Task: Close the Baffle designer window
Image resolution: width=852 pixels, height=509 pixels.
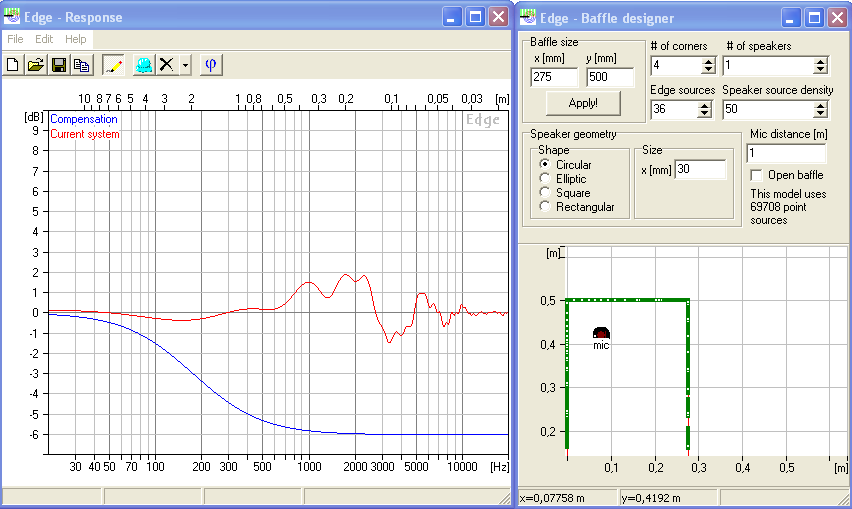Action: click(x=838, y=18)
